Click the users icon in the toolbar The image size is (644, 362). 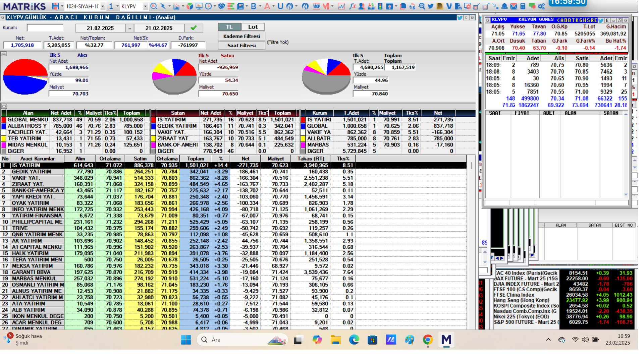(x=362, y=6)
